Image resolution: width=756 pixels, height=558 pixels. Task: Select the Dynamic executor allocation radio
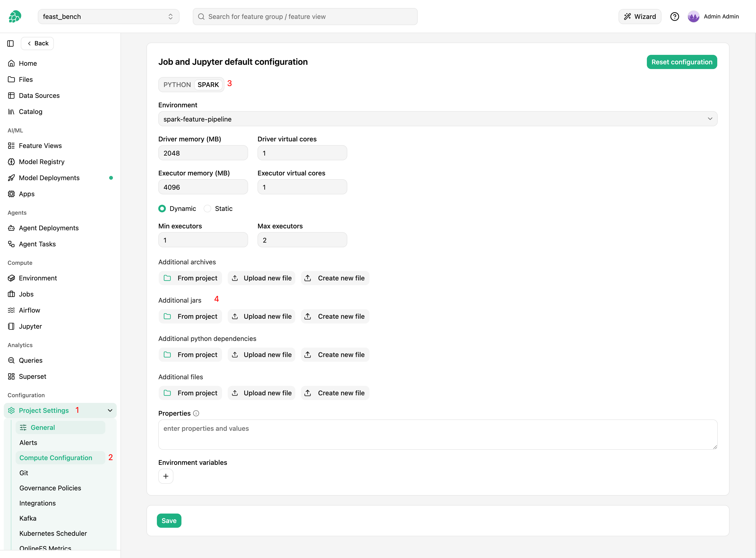pos(162,208)
